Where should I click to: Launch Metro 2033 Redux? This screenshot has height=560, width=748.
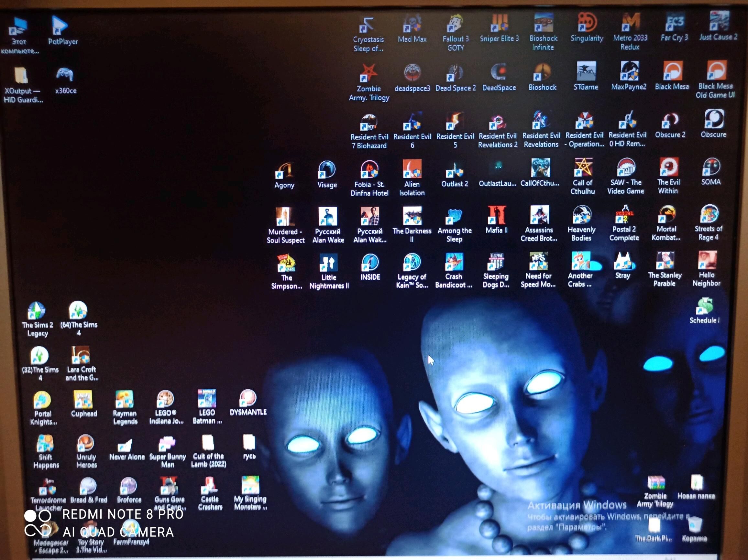(630, 22)
